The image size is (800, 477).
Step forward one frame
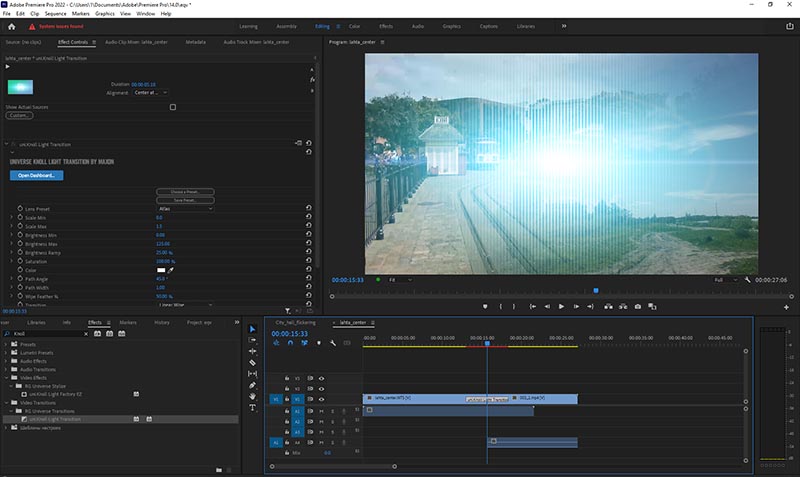point(576,307)
